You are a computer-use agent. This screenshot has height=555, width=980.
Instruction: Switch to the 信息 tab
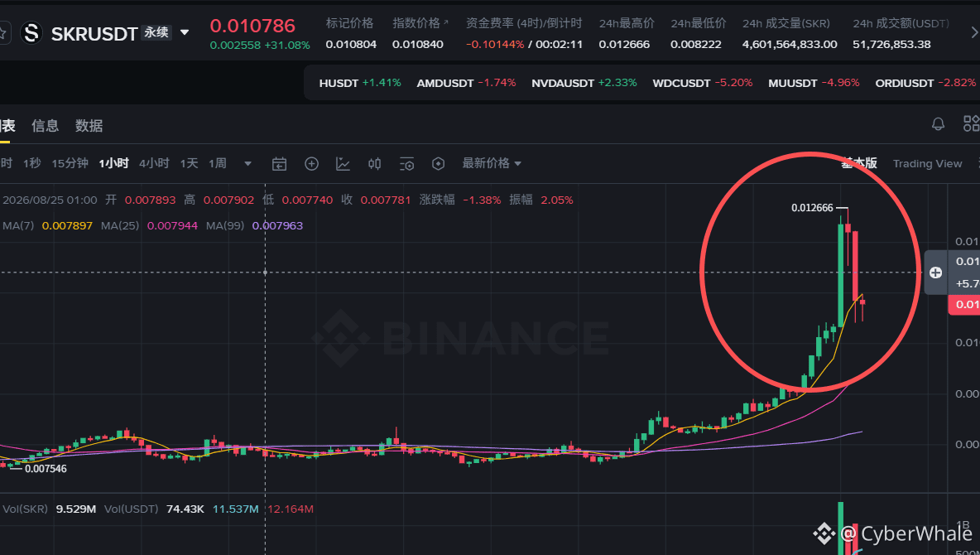tap(45, 126)
